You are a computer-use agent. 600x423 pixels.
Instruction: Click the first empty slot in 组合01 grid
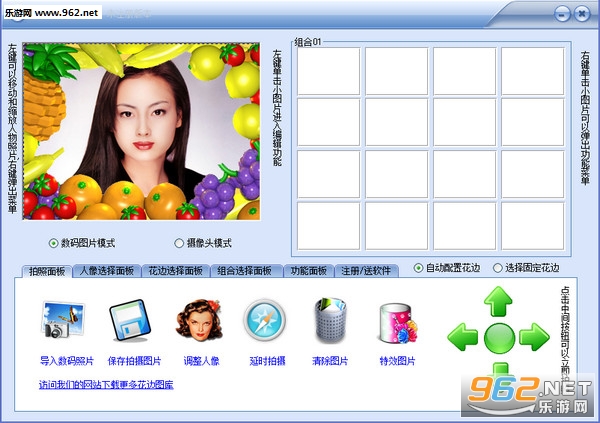point(329,71)
